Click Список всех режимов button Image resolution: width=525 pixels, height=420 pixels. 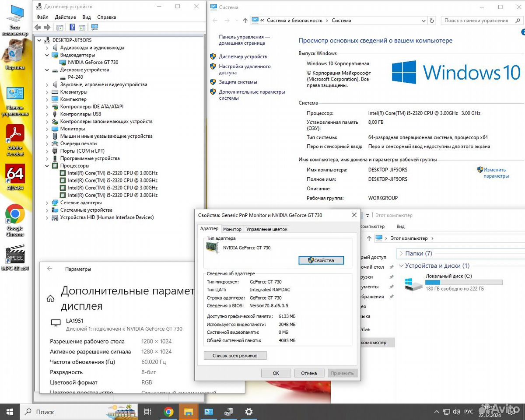point(235,356)
